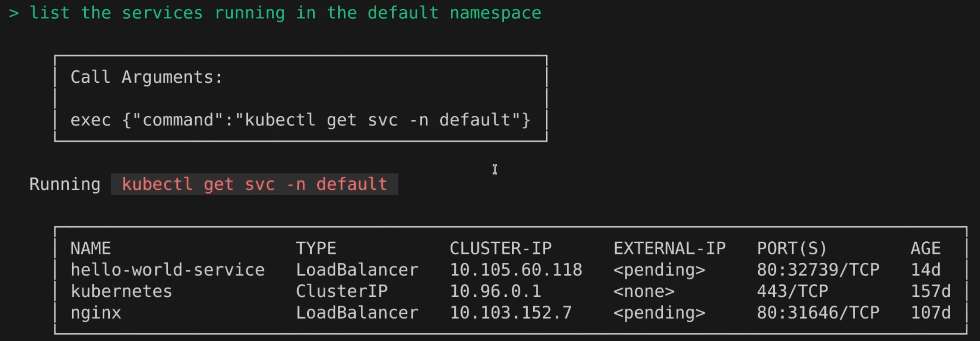Click the CLUSTER-IP column header
The image size is (980, 341).
pos(501,249)
